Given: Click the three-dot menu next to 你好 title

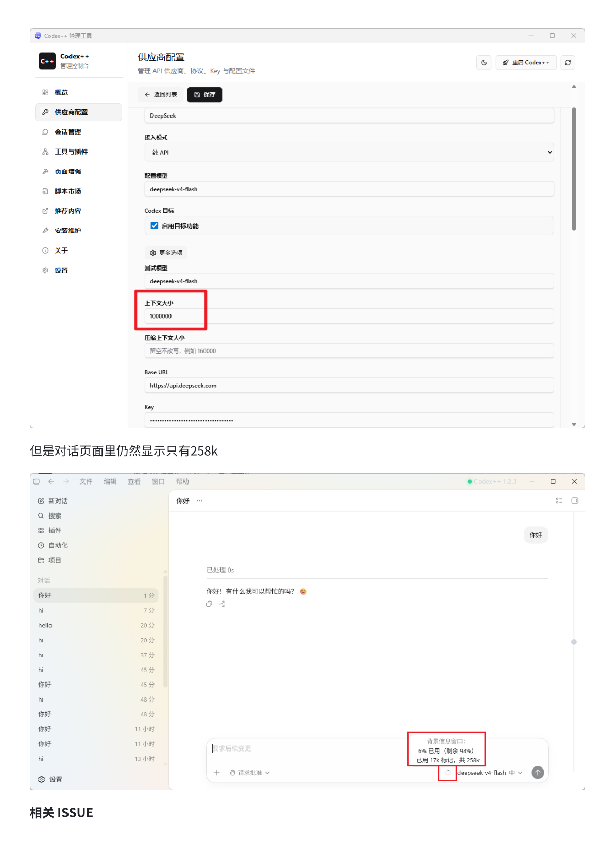Looking at the screenshot, I should tap(199, 500).
